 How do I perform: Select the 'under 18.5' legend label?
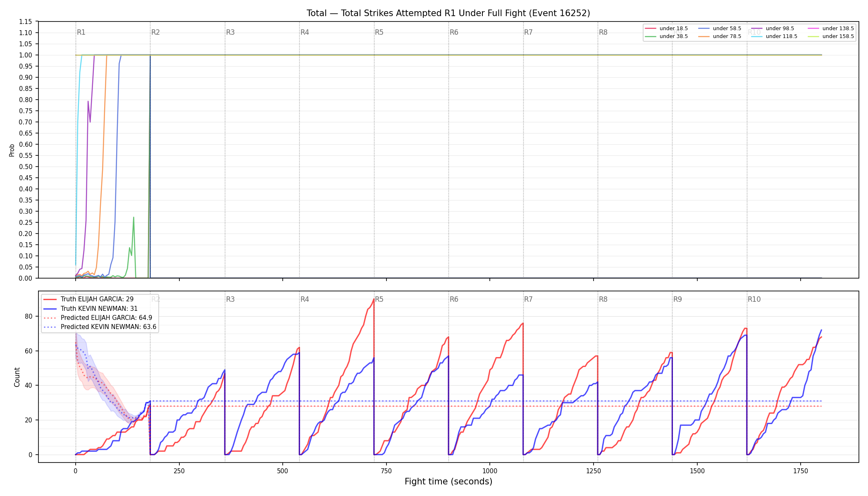click(x=674, y=29)
